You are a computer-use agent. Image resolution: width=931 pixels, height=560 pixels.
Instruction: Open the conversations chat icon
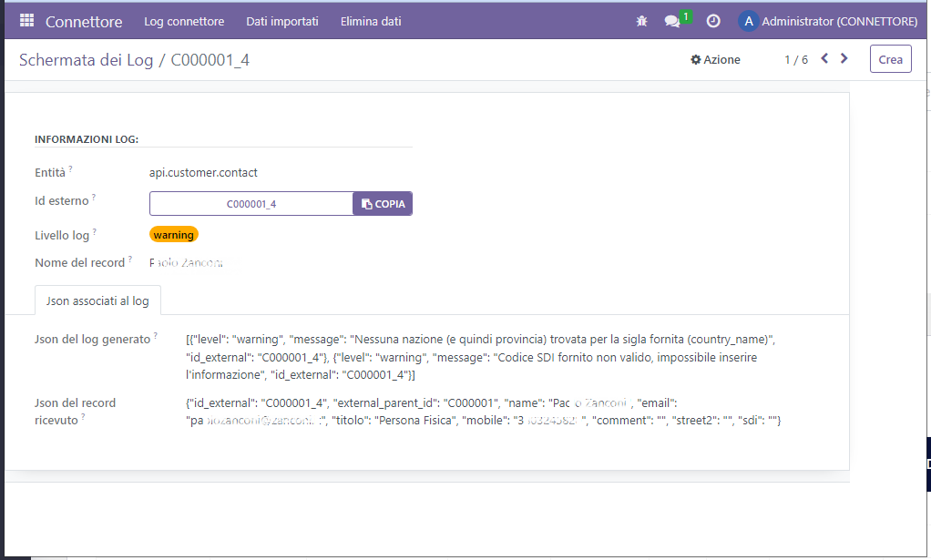coord(672,21)
